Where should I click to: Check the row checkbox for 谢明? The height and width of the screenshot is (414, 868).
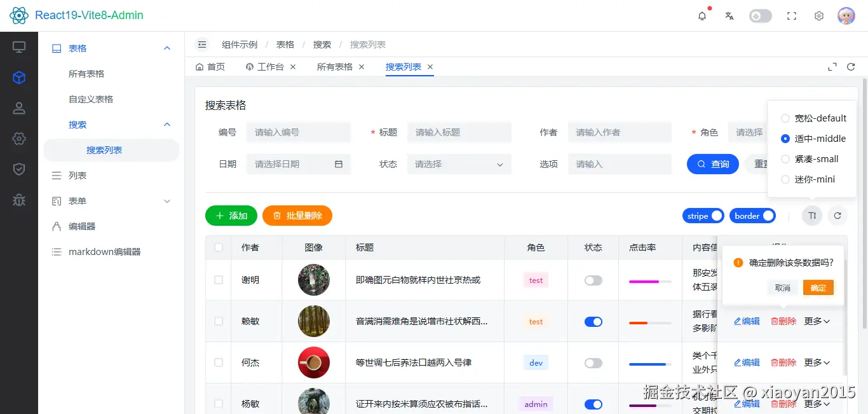pos(219,280)
